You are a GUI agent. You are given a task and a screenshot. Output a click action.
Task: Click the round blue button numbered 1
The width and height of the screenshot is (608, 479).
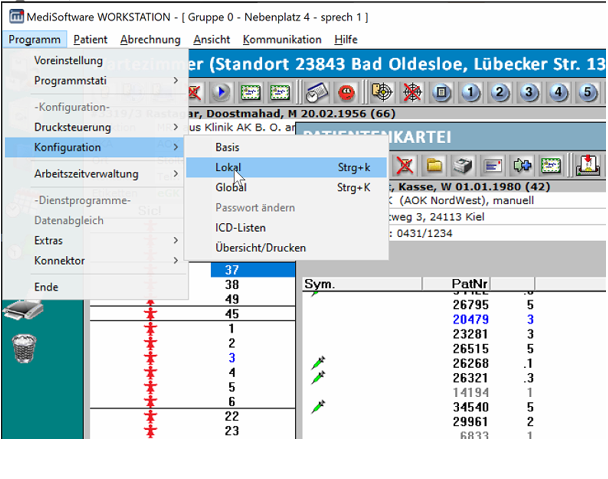pos(471,93)
